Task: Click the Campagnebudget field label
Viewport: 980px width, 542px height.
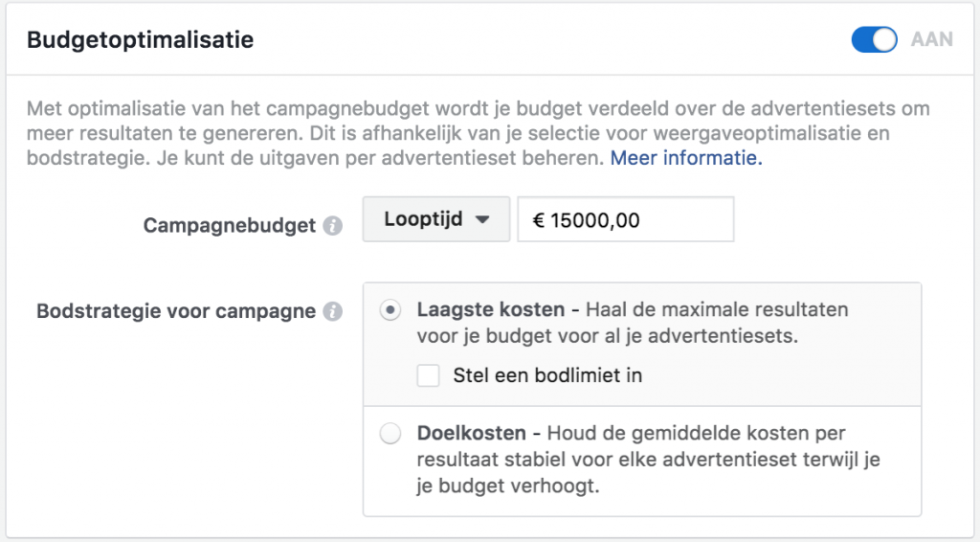Action: (x=230, y=225)
